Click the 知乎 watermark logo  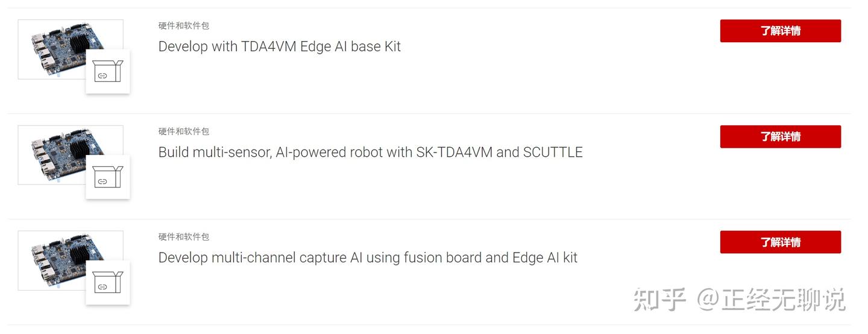(x=659, y=300)
